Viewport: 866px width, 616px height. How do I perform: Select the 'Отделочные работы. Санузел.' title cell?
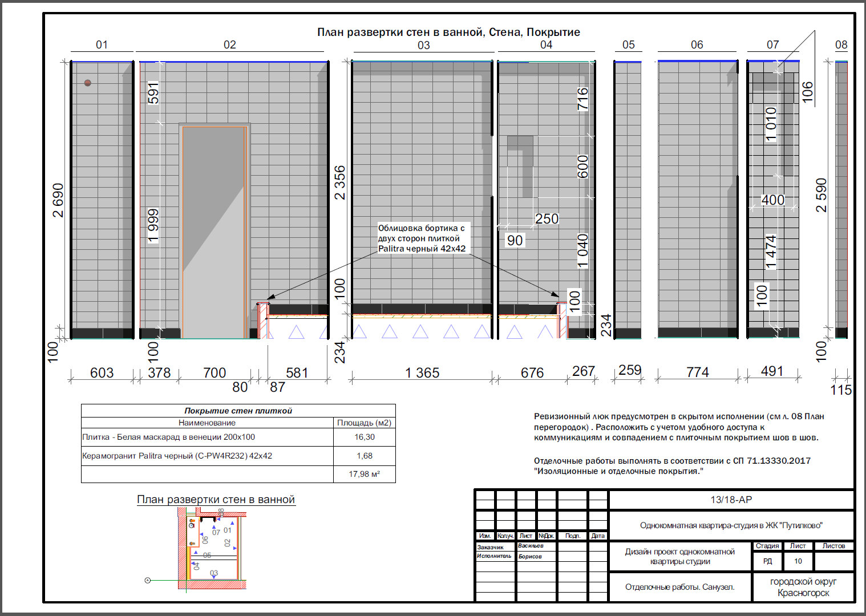point(680,587)
